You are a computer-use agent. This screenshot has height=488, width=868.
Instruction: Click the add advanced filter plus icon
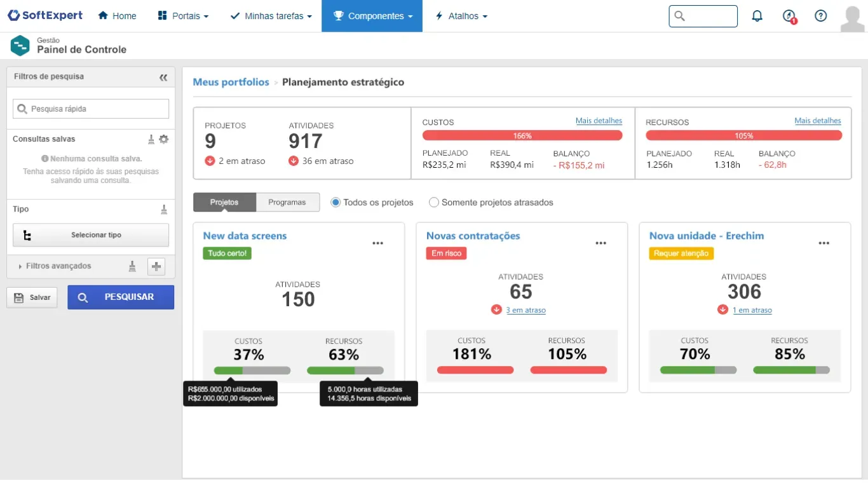156,267
